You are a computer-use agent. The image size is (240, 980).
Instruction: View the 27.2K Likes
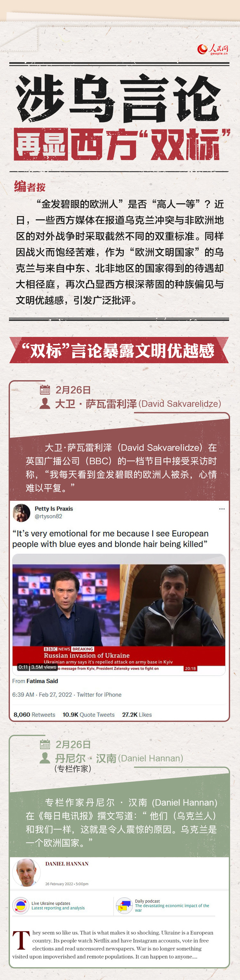point(137,715)
